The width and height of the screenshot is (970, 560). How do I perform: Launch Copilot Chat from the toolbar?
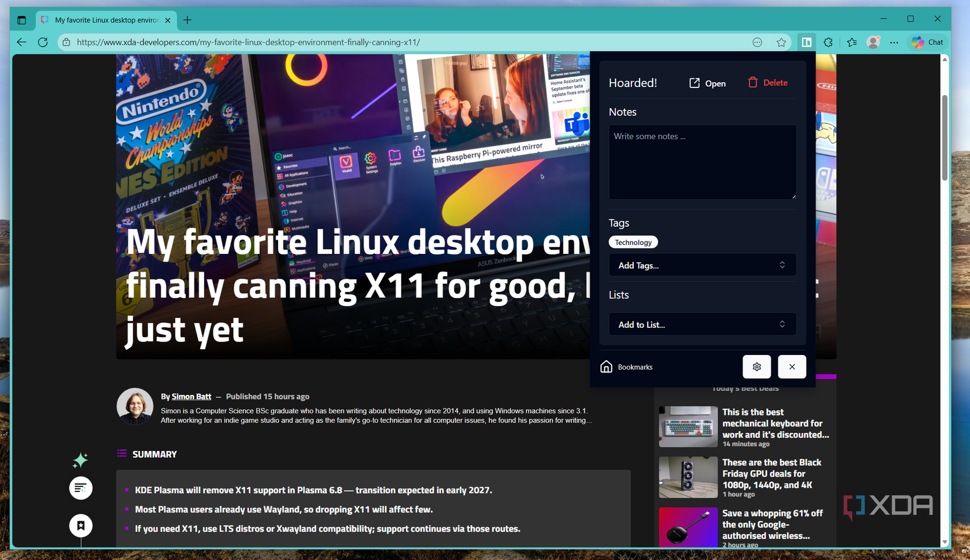(x=926, y=42)
